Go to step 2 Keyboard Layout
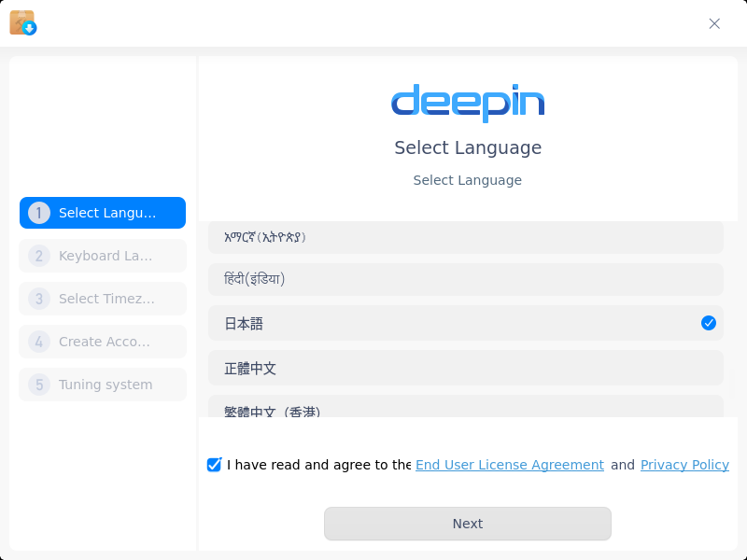747x560 pixels. pos(103,256)
